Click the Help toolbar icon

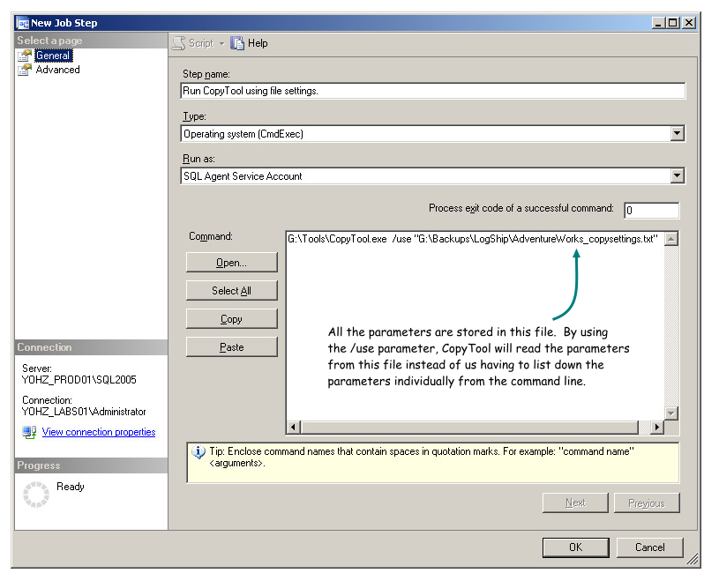click(x=237, y=43)
